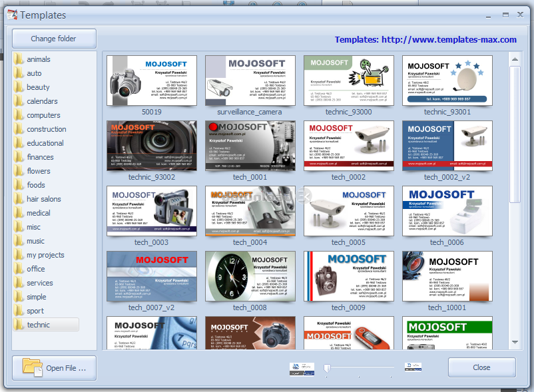The image size is (534, 392).
Task: Select the tech_0006 cash register template
Action: click(447, 211)
